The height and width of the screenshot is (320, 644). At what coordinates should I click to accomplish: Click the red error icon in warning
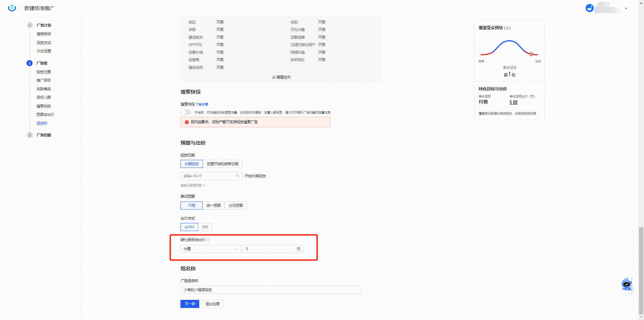(187, 122)
